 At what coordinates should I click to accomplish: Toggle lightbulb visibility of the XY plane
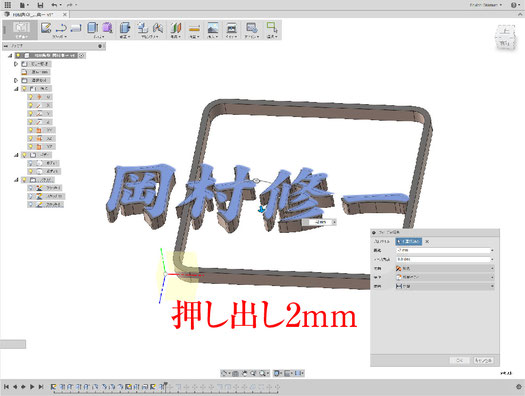[30, 130]
